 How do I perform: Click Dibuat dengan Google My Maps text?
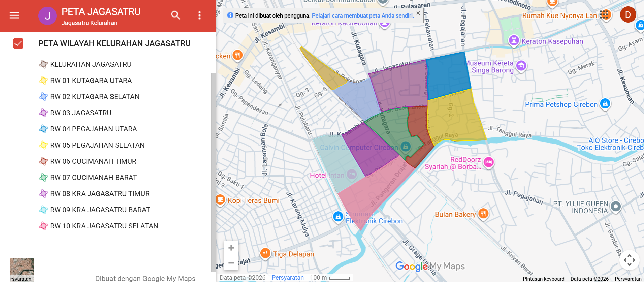145,278
